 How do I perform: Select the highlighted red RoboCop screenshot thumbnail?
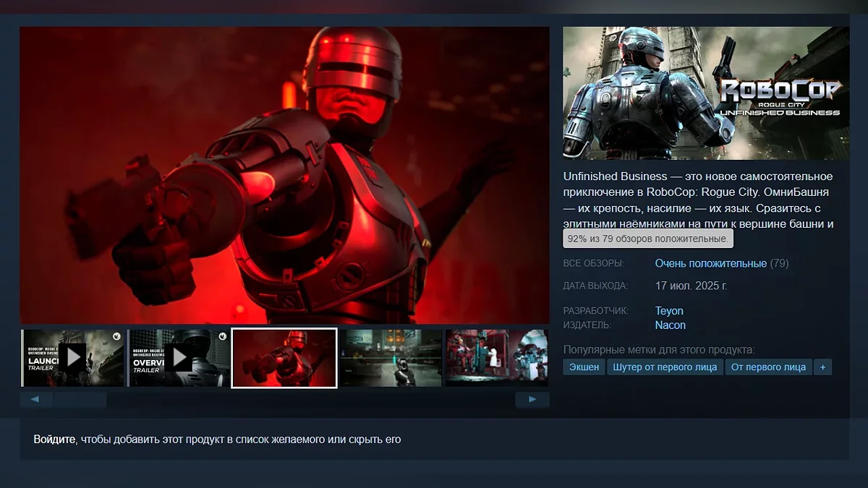click(x=284, y=358)
